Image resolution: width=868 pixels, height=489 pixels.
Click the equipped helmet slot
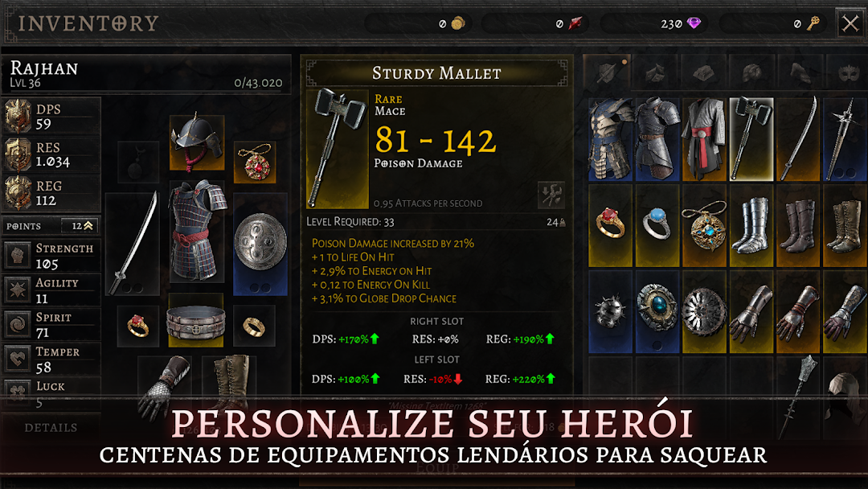pyautogui.click(x=197, y=142)
